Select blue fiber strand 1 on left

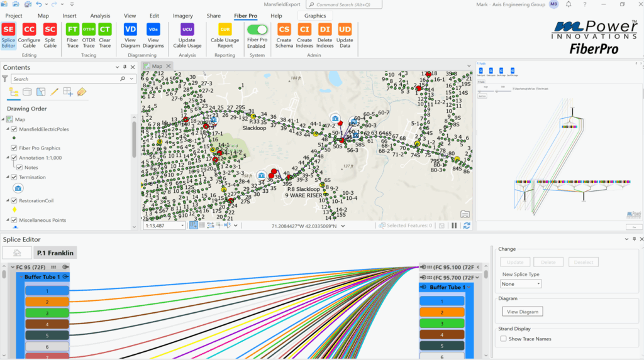(47, 291)
